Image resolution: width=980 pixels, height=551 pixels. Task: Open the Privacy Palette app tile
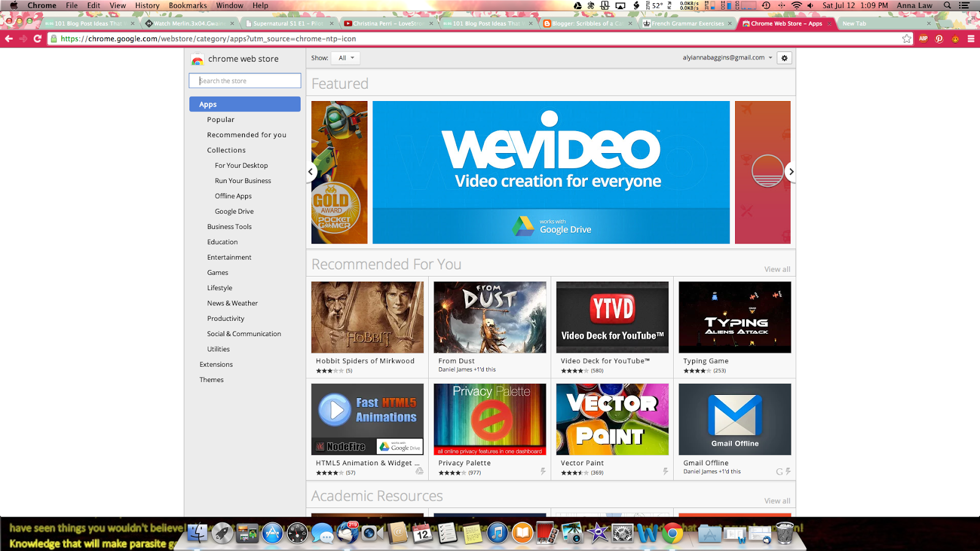(x=490, y=430)
